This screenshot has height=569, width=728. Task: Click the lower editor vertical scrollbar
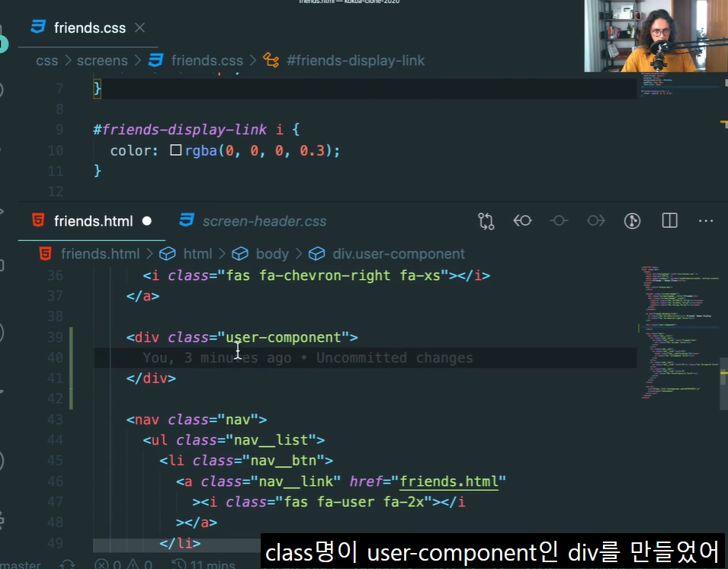[724, 383]
